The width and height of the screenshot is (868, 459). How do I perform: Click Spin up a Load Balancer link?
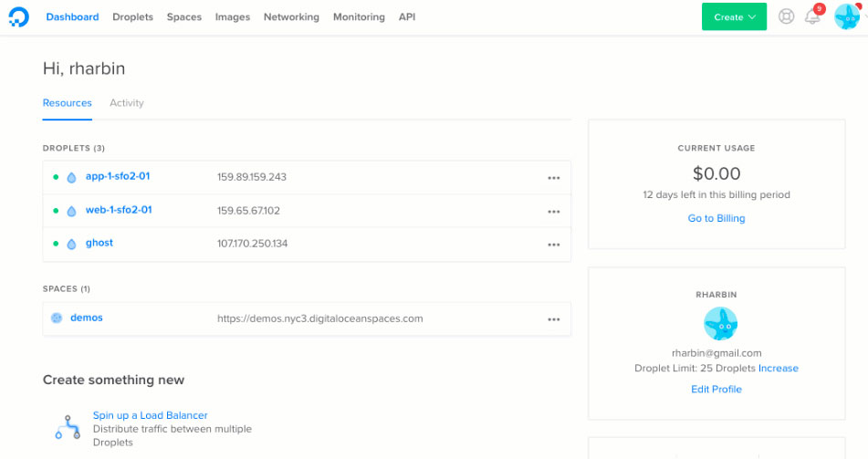click(150, 415)
